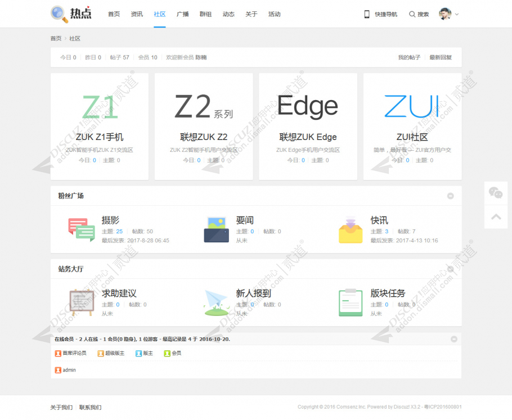The width and height of the screenshot is (512, 420).
Task: Go to the 首页 nav tab
Action: 114,14
